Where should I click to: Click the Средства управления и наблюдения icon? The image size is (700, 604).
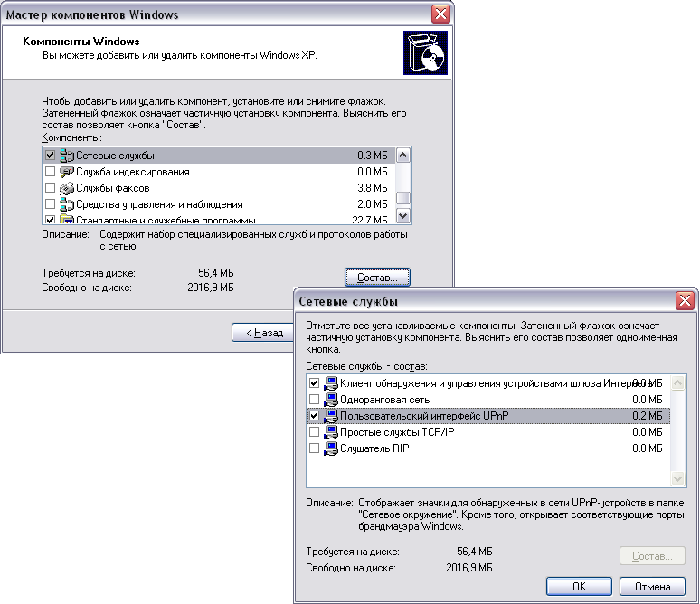coord(67,204)
